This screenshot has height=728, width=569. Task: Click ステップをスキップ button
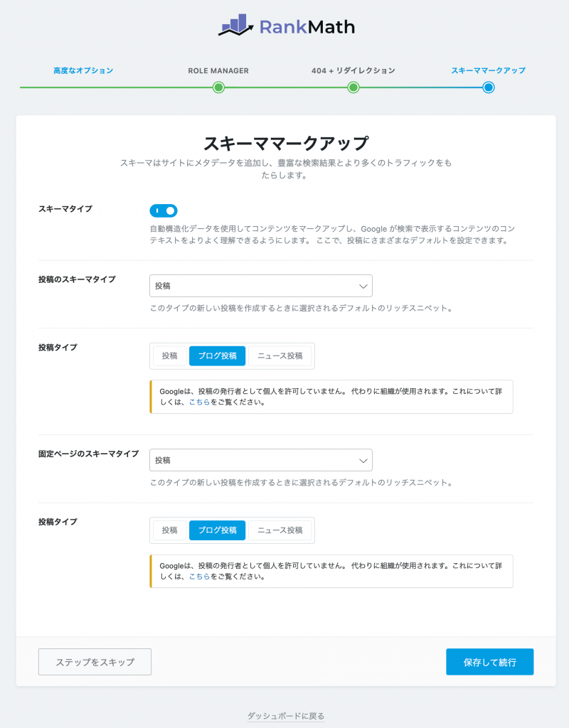[x=95, y=662]
